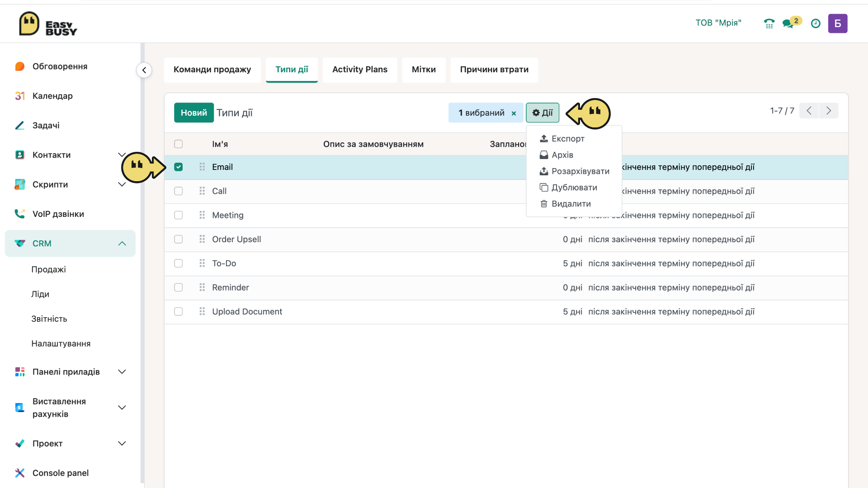
Task: Switch to Мітки tab
Action: 424,70
